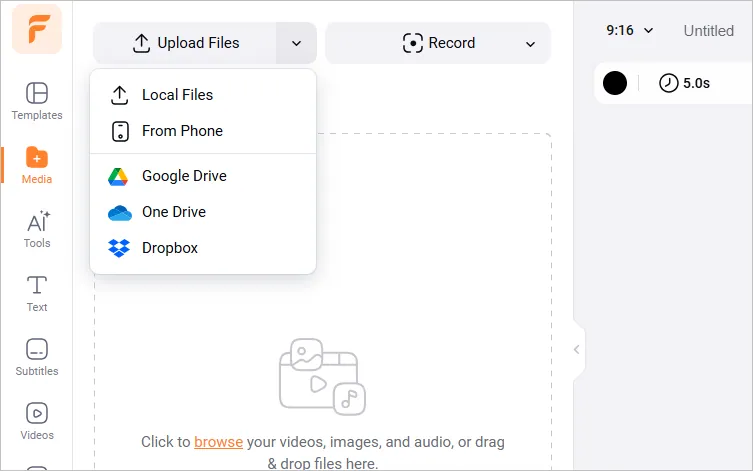Select Google Drive import option

point(203,176)
